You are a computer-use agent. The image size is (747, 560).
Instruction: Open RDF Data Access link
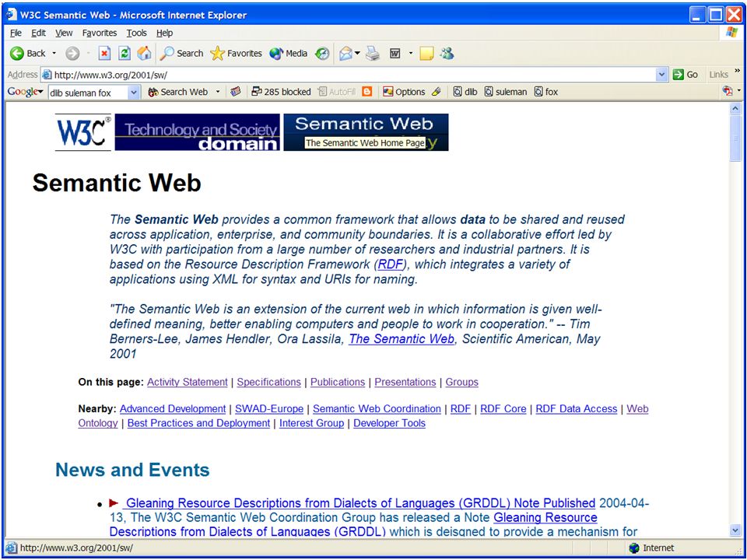(x=577, y=408)
